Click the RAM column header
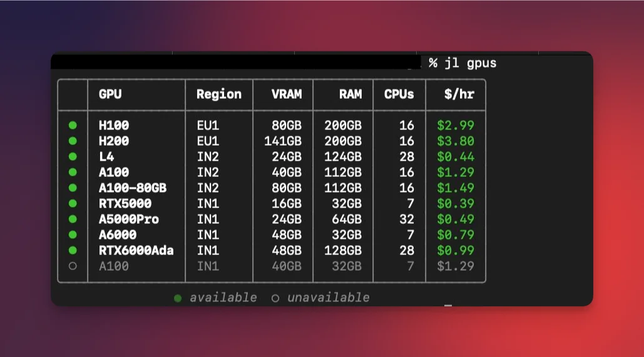 (x=350, y=94)
